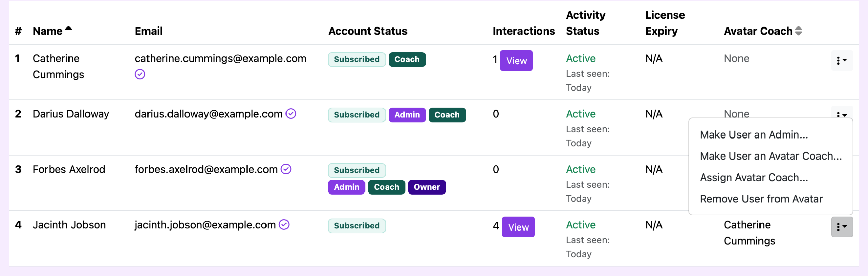The height and width of the screenshot is (276, 868).
Task: Click the License Expiry column header
Action: 665,23
